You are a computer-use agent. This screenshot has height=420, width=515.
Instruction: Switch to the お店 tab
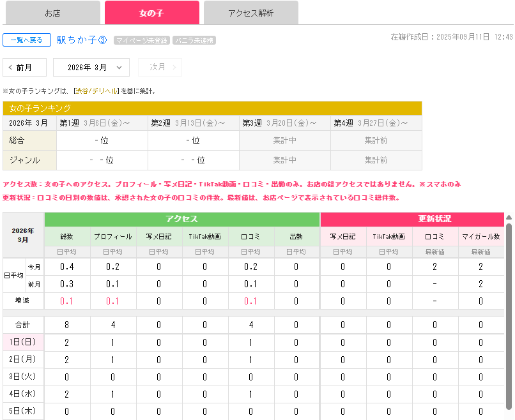click(x=52, y=12)
